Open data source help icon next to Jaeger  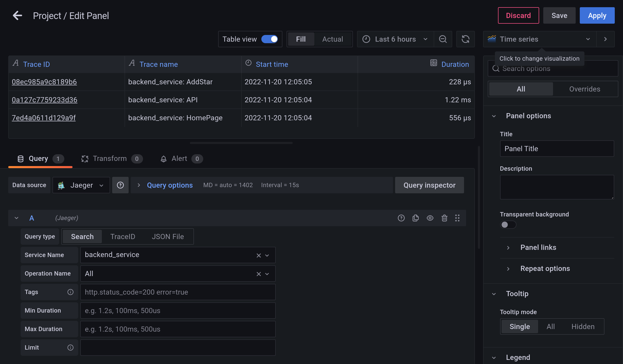[120, 185]
